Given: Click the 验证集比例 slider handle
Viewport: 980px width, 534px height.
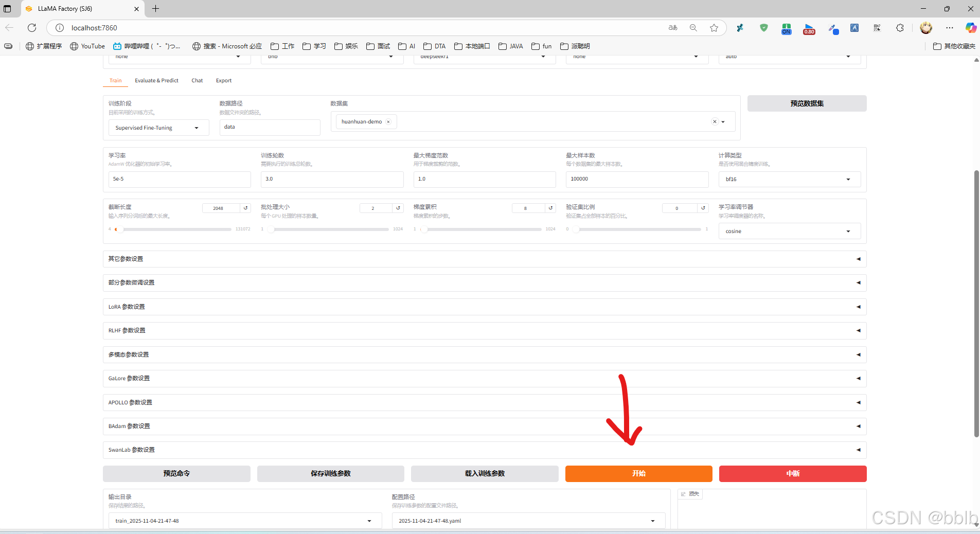Looking at the screenshot, I should point(576,229).
